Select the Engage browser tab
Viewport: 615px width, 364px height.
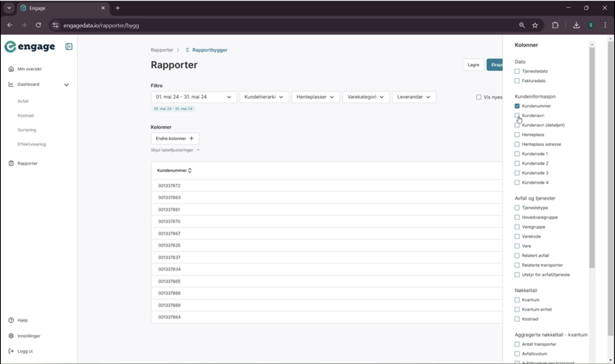click(63, 8)
